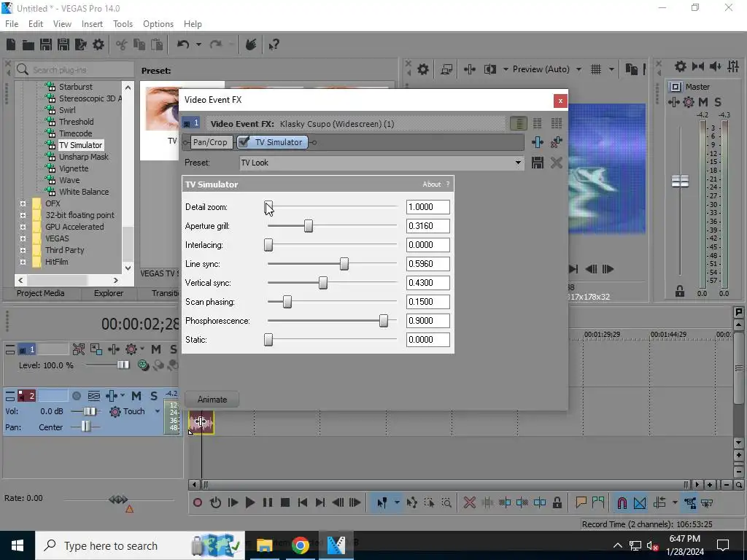Screen dimensions: 747x560
Task: Click the New Project icon in main toolbar
Action: click(11, 44)
